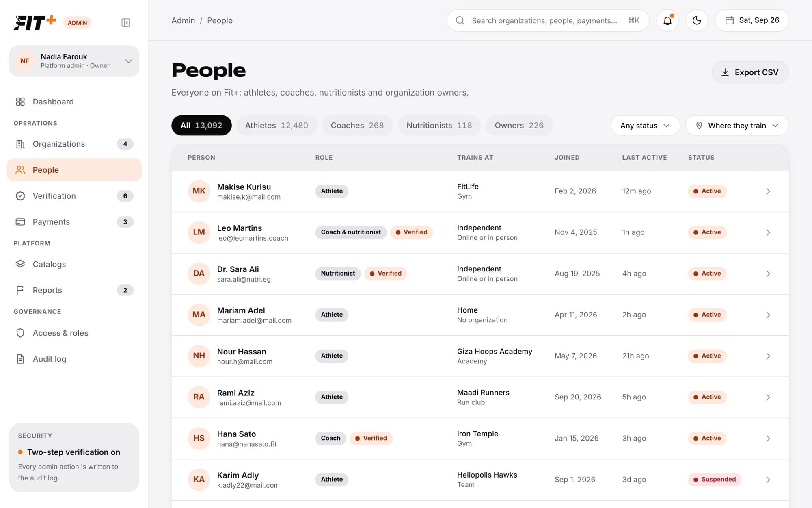Viewport: 812px width, 508px height.
Task: Click the Dashboard grid icon
Action: 20,102
